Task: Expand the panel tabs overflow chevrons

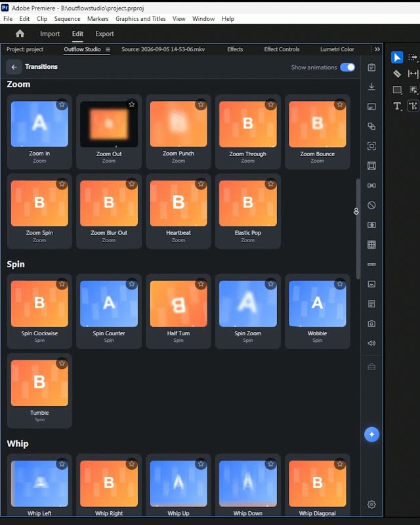Action: pyautogui.click(x=377, y=49)
